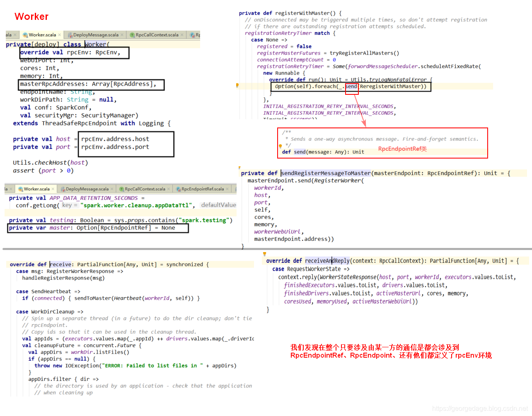Close Worker.scala tab above class Worker declaration
The image size is (532, 416).
coord(60,35)
